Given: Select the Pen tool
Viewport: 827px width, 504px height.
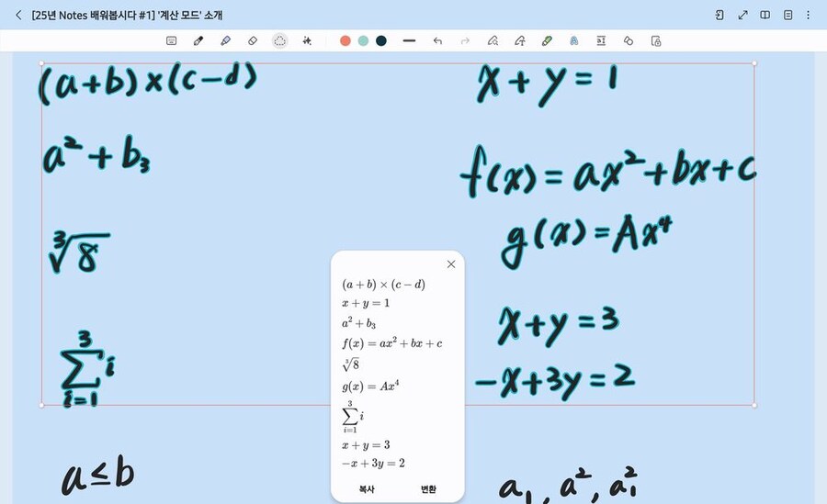Looking at the screenshot, I should point(198,40).
